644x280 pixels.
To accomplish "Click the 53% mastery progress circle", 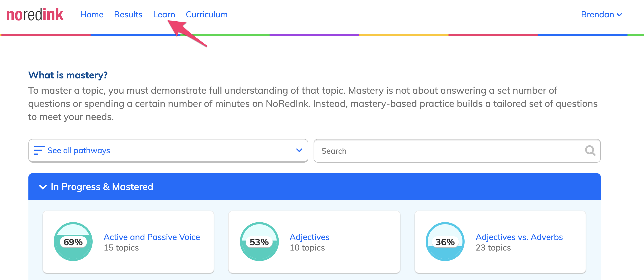I will click(259, 242).
